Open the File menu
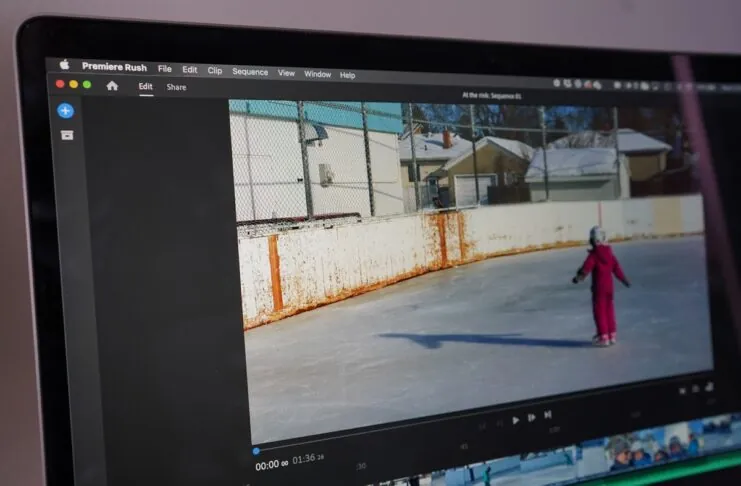 (x=164, y=69)
